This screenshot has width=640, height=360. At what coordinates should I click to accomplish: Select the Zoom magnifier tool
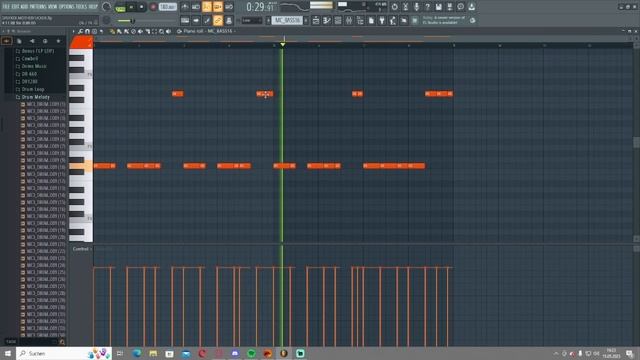point(161,31)
